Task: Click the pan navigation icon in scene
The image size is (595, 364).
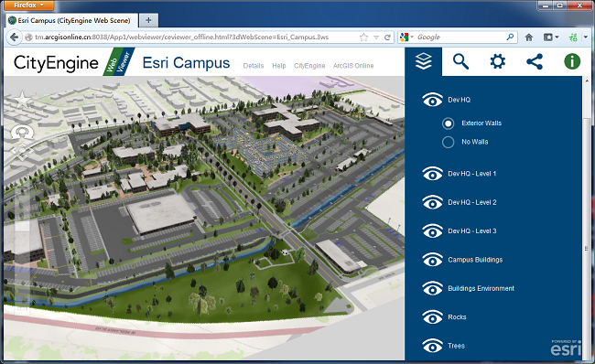Action: (x=22, y=151)
